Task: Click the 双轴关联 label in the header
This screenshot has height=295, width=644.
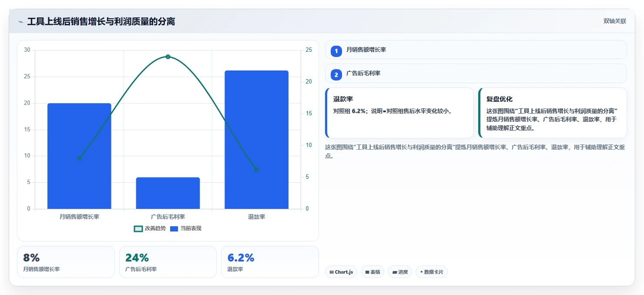Action: [614, 21]
